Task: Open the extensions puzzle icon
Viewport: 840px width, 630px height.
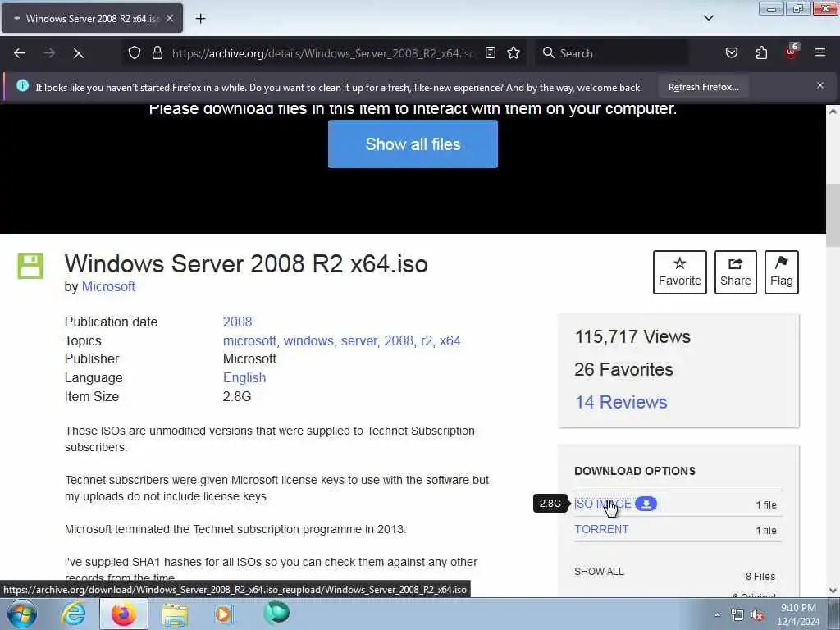Action: click(x=761, y=52)
